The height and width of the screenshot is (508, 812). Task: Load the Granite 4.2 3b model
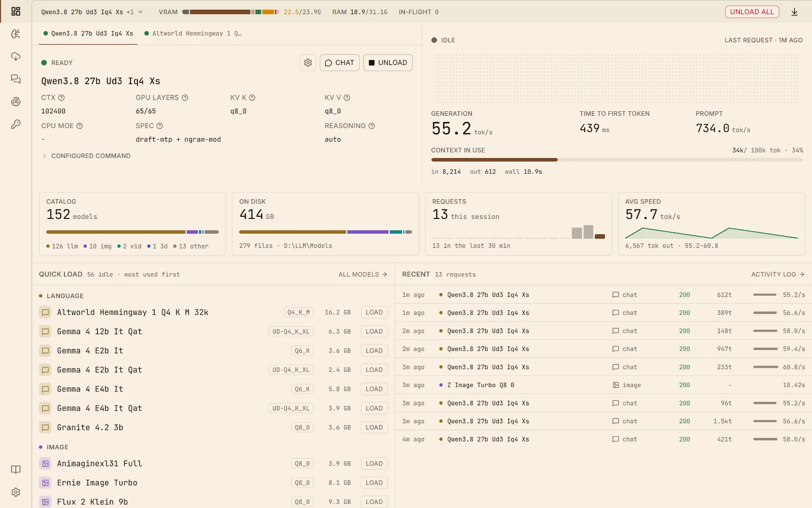(375, 428)
